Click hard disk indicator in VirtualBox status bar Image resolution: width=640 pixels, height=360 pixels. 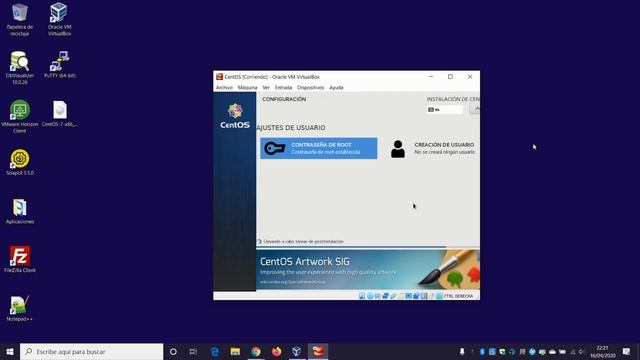[x=362, y=296]
